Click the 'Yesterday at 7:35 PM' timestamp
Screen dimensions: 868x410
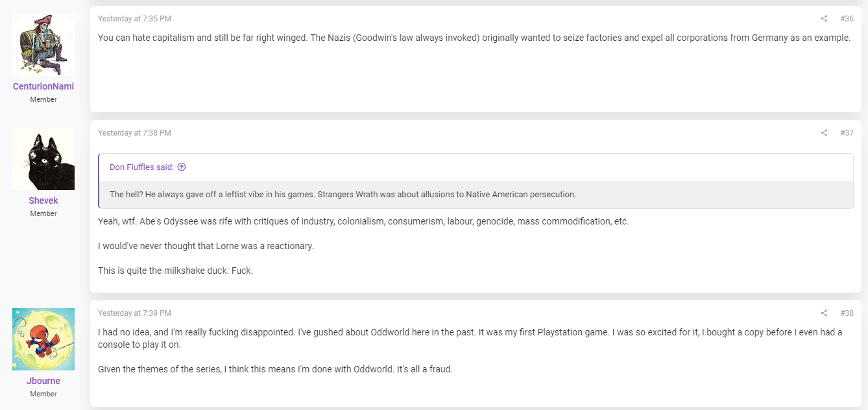coord(134,19)
